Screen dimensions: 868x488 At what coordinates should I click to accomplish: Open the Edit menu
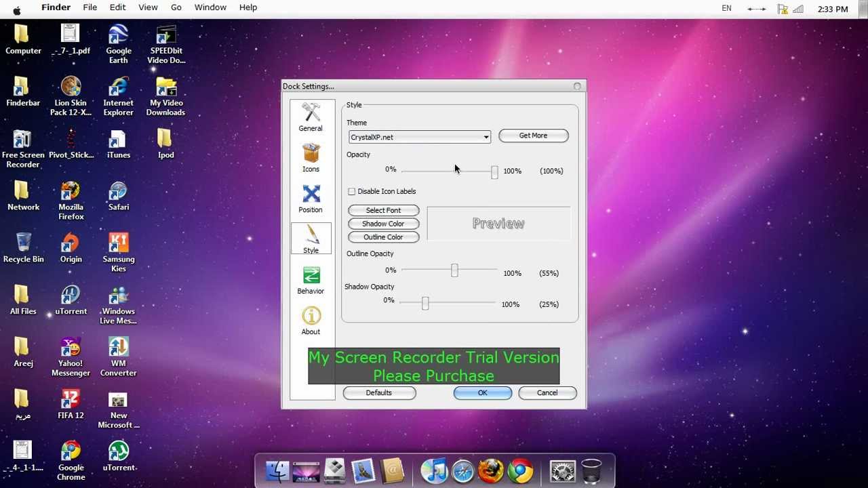[x=117, y=7]
